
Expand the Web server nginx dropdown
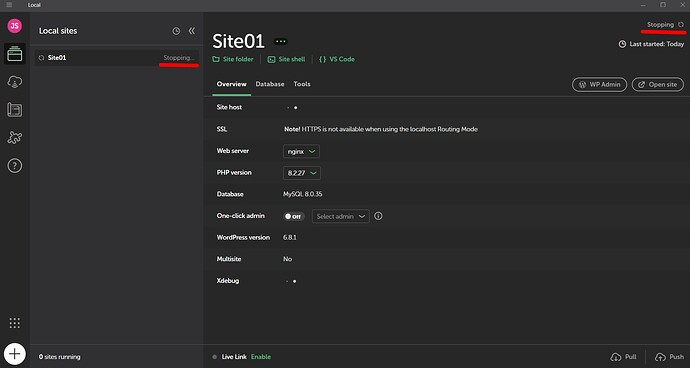301,151
